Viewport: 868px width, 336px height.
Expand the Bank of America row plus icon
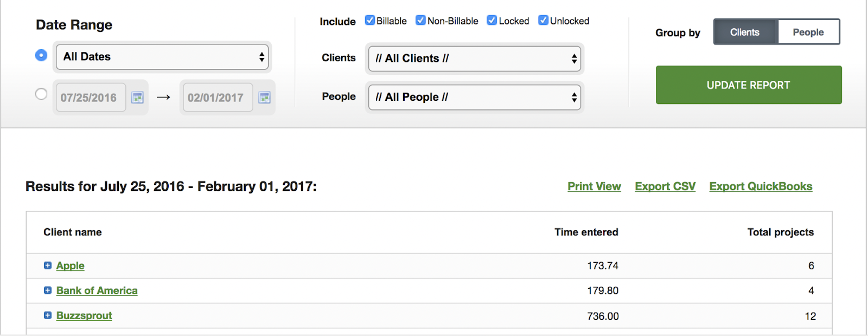48,290
